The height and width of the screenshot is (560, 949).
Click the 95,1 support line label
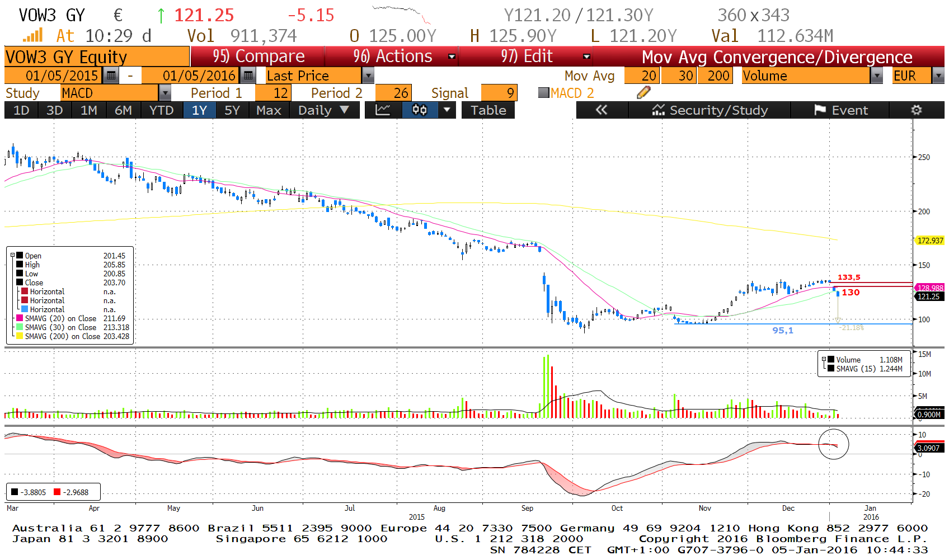pyautogui.click(x=783, y=331)
